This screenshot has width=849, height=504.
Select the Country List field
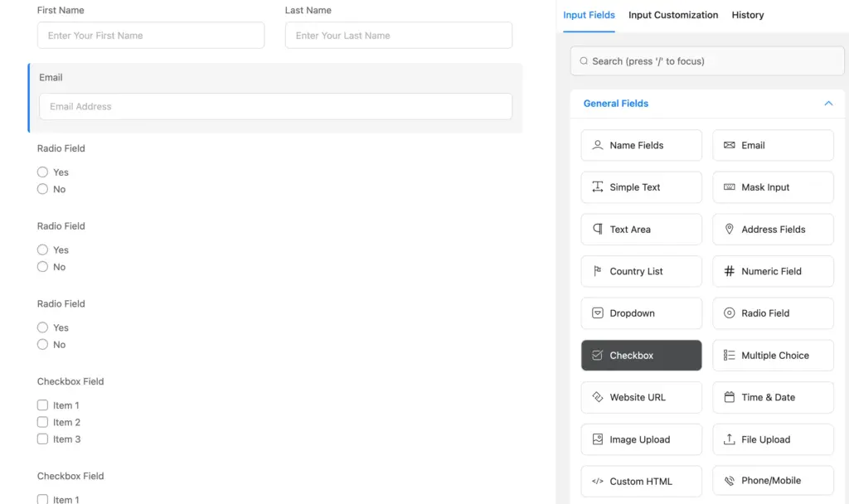coord(641,271)
